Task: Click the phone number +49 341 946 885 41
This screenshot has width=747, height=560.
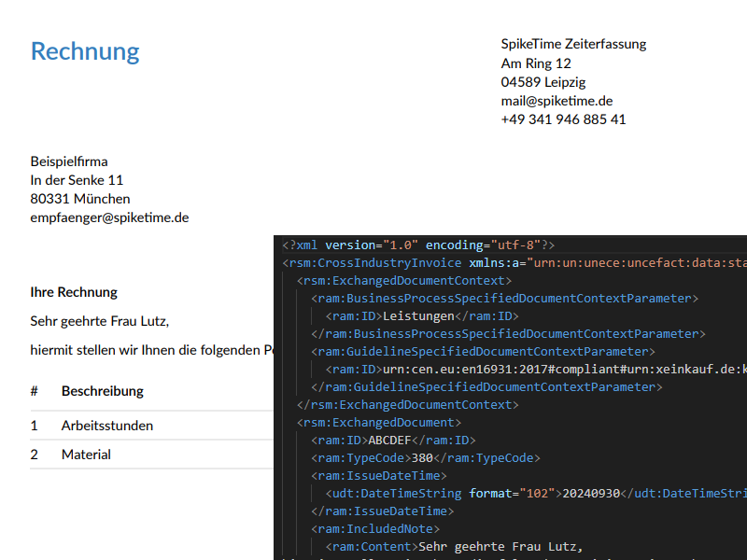Action: (x=564, y=119)
